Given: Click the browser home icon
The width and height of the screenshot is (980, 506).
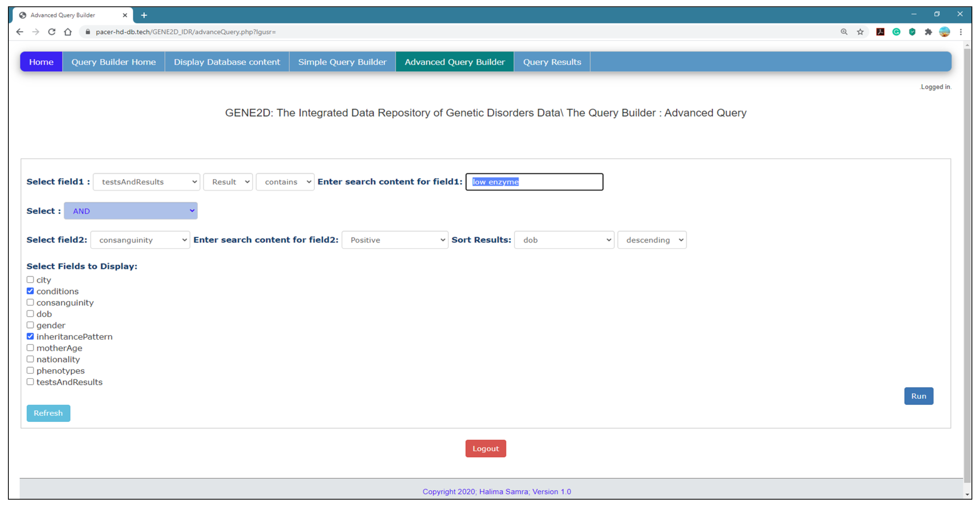Looking at the screenshot, I should pos(68,32).
